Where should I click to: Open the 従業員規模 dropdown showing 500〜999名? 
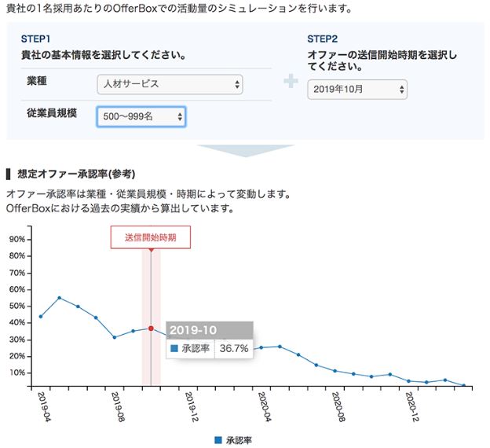[141, 116]
